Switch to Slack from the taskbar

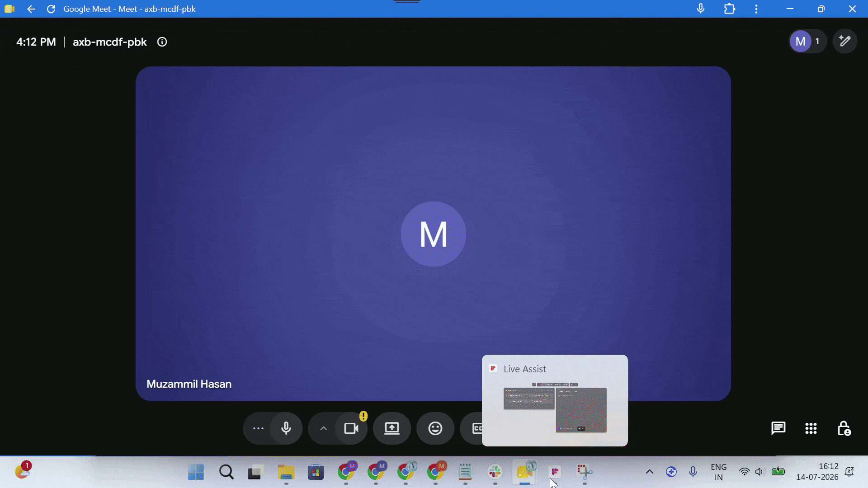pyautogui.click(x=495, y=472)
